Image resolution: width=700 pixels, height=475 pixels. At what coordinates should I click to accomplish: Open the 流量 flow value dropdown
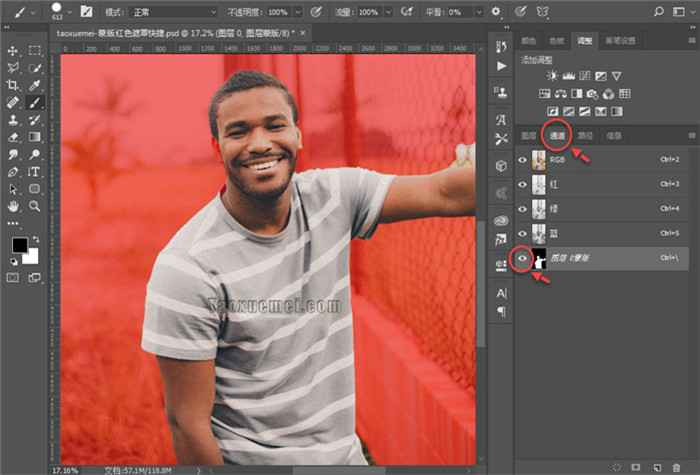coord(386,12)
